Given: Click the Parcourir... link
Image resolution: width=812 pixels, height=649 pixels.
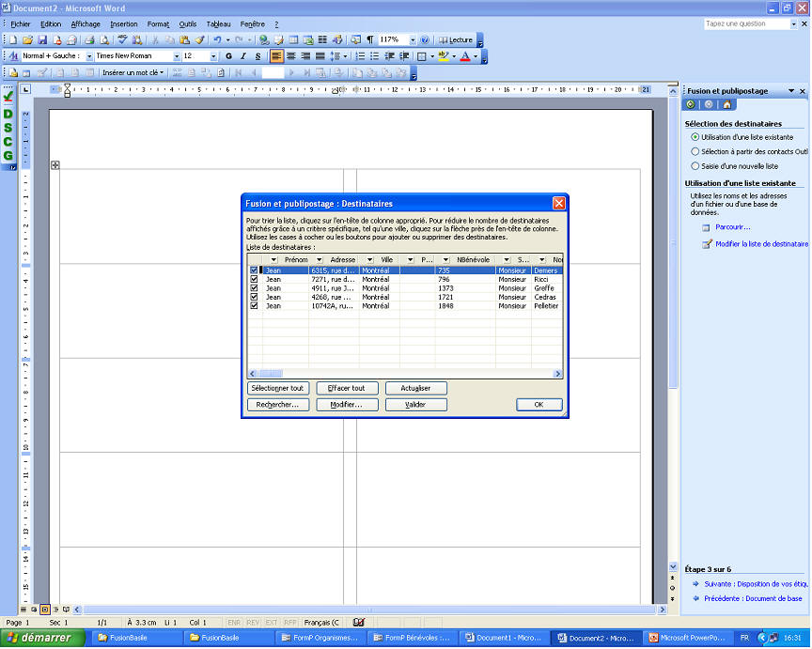Looking at the screenshot, I should click(x=733, y=227).
